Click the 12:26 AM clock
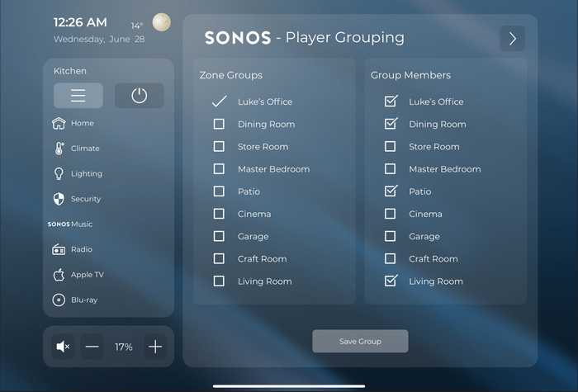The height and width of the screenshot is (392, 578). coord(80,22)
